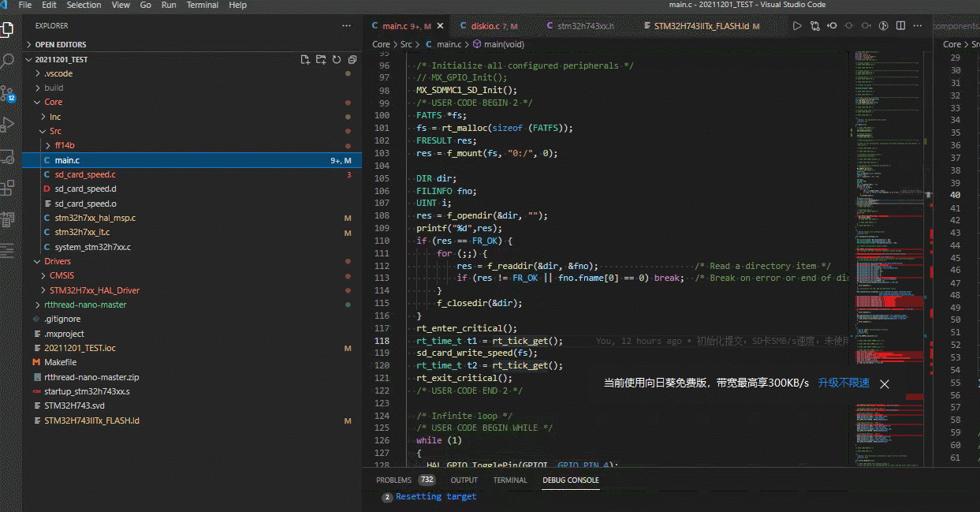
Task: Open the Extensions view
Action: click(x=7, y=188)
